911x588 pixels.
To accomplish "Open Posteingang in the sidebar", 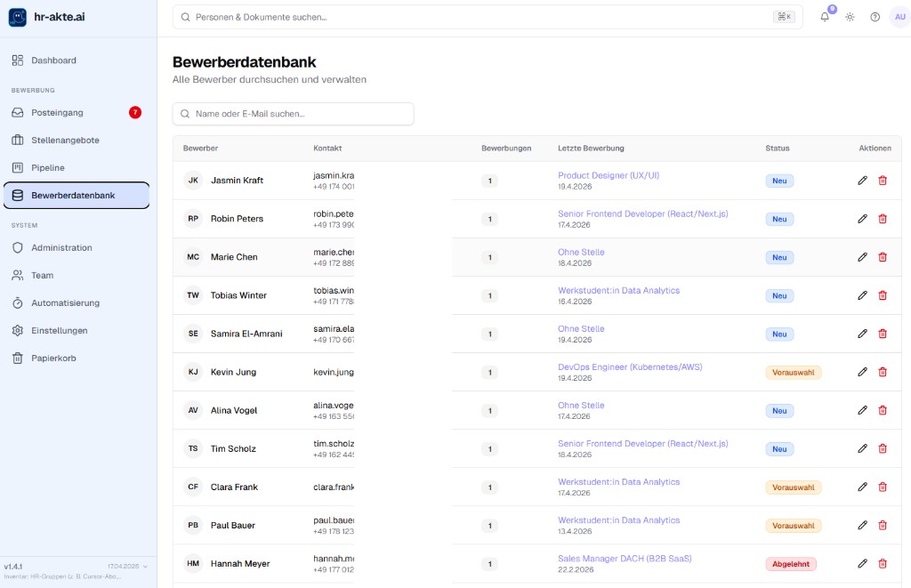I will 57,113.
